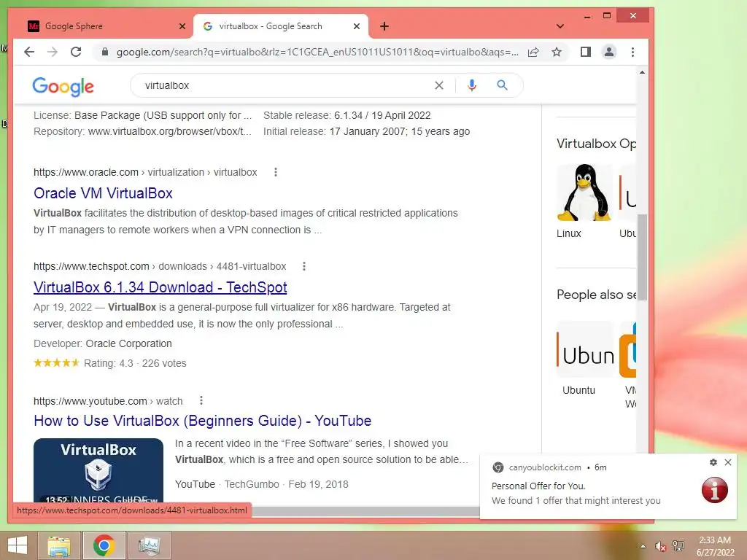Open the taskbar clock showing 2:33 AM
The height and width of the screenshot is (560, 747).
715,546
